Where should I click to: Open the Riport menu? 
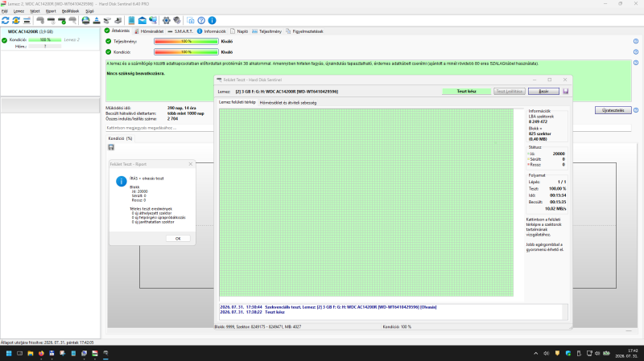click(x=51, y=11)
